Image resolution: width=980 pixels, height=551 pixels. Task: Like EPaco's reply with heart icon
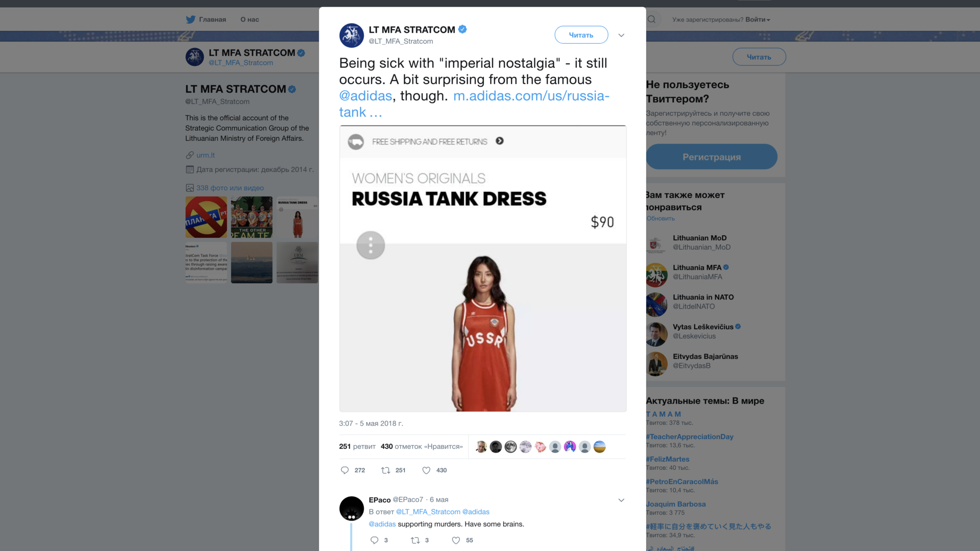[456, 540]
